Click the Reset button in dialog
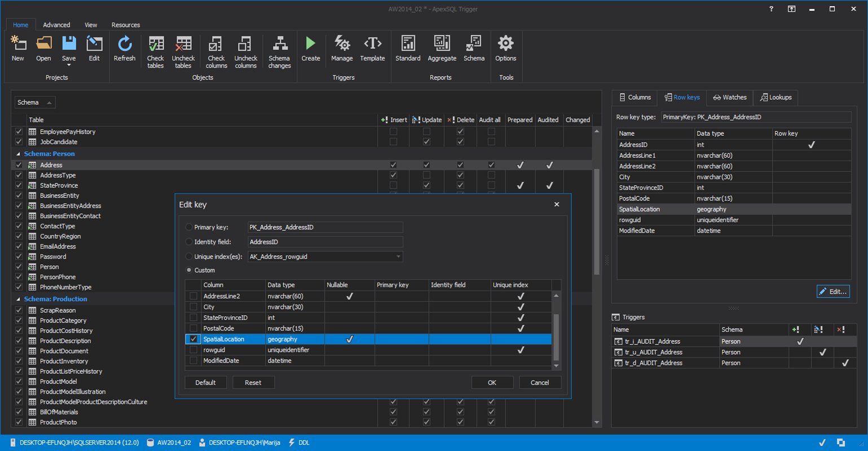This screenshot has height=451, width=868. [253, 382]
